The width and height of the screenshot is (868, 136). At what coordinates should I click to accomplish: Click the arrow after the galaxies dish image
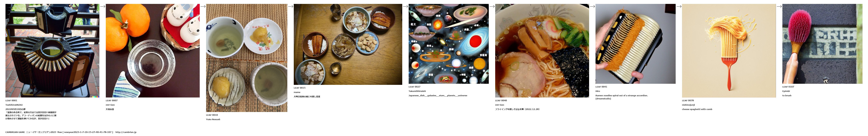[492, 6]
